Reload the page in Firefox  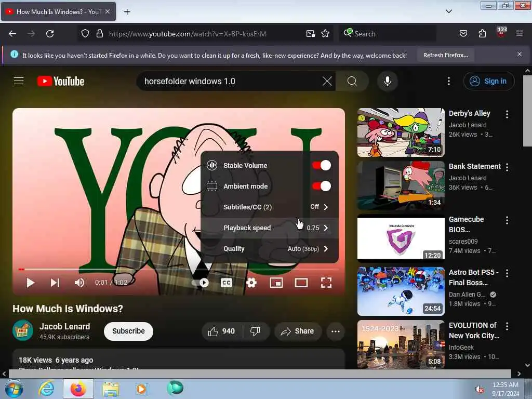coord(50,34)
